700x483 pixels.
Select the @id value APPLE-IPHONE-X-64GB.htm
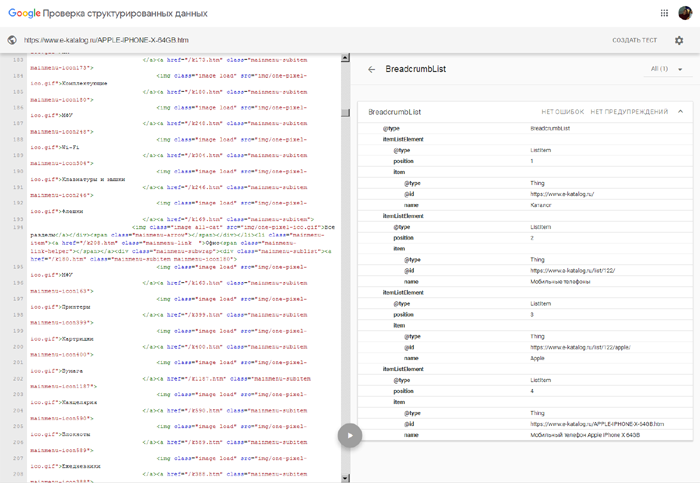pos(597,424)
